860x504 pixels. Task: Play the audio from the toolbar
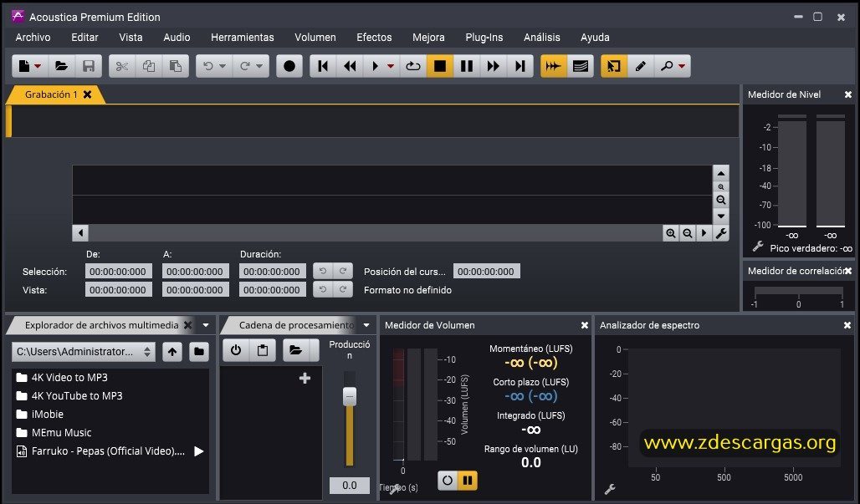pyautogui.click(x=375, y=66)
